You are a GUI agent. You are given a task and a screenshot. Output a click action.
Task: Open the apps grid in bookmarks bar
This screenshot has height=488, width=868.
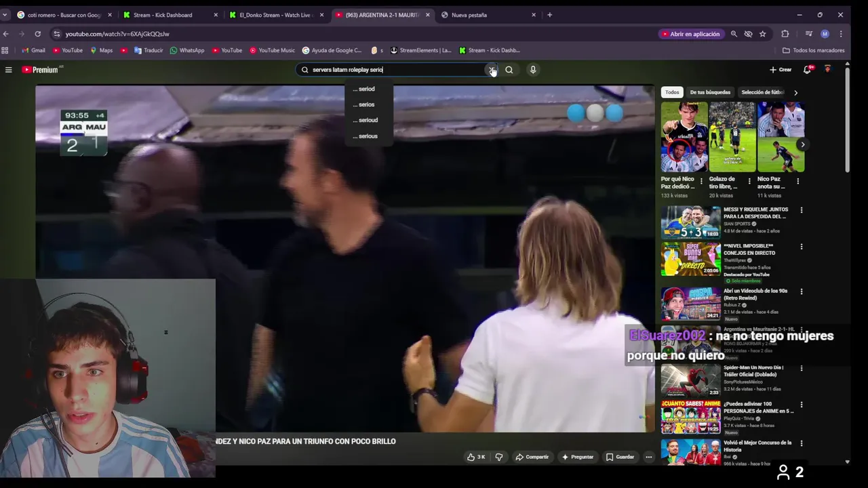pos(5,50)
